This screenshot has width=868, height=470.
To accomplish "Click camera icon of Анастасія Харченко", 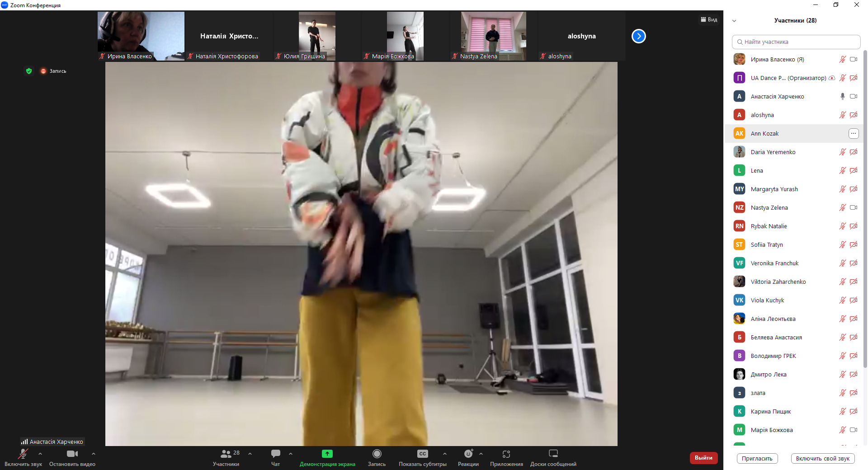I will [x=854, y=96].
